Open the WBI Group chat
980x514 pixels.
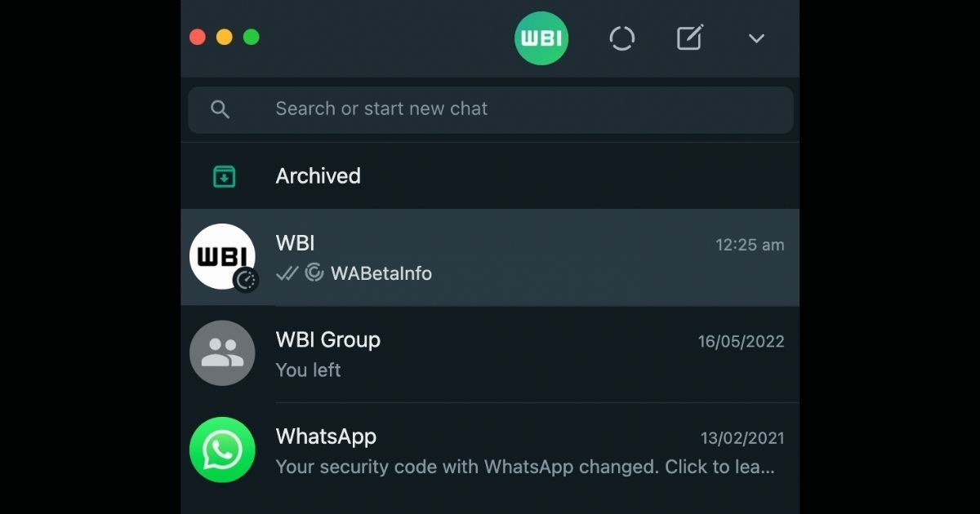pyautogui.click(x=490, y=354)
